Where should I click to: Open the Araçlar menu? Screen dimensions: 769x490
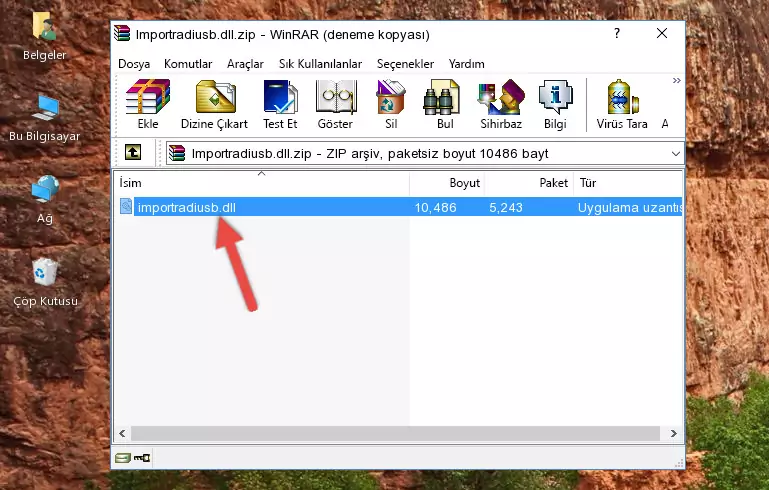[245, 64]
